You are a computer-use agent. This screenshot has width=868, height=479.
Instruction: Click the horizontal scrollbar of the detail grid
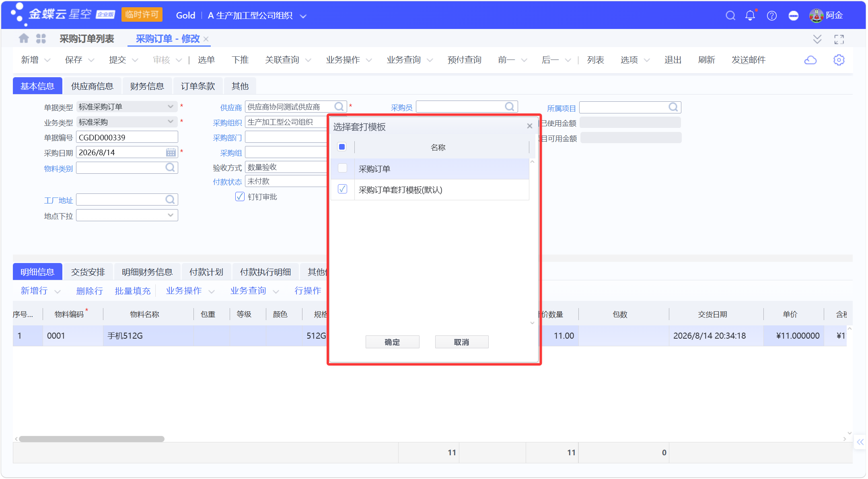point(92,439)
